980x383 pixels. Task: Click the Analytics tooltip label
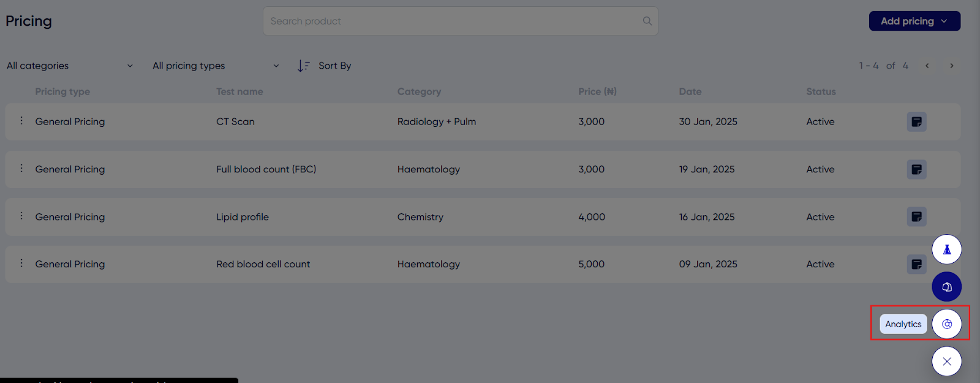coord(903,324)
